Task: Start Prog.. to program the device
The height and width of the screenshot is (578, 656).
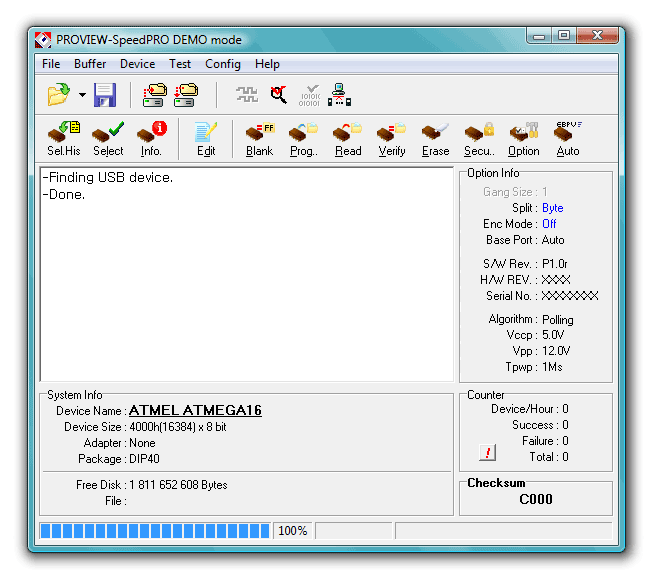Action: [x=304, y=139]
